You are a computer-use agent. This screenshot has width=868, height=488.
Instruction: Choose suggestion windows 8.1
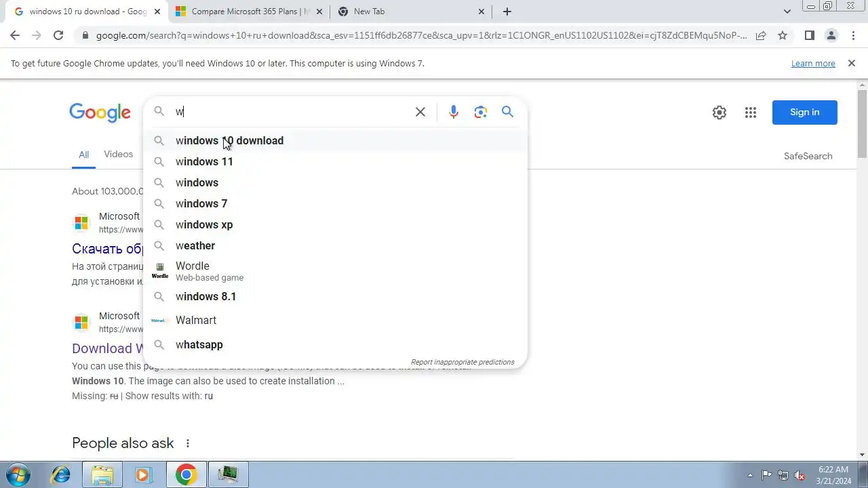[335, 296]
